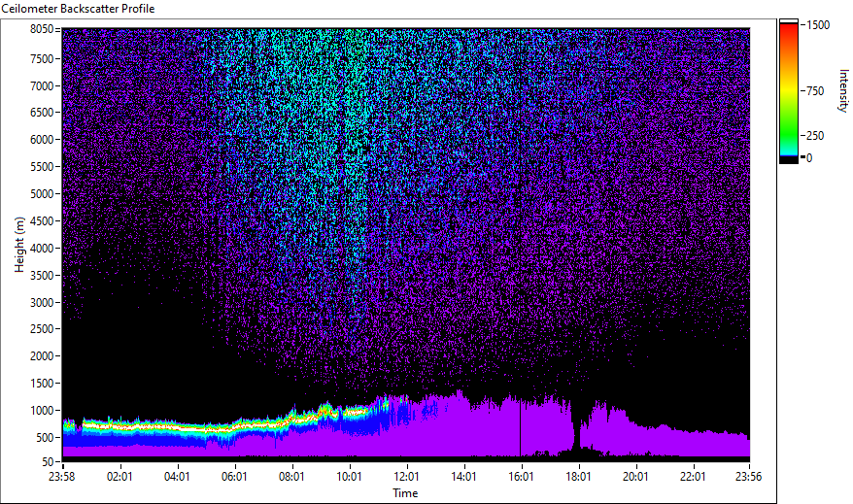
Task: Click the 04:01 time tick label
Action: (177, 477)
